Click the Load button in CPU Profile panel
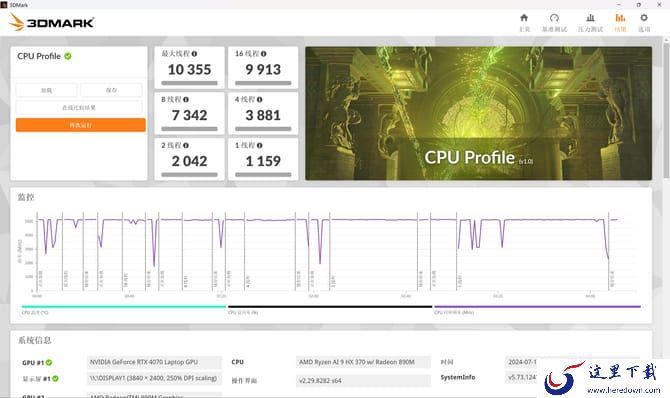 [47, 90]
